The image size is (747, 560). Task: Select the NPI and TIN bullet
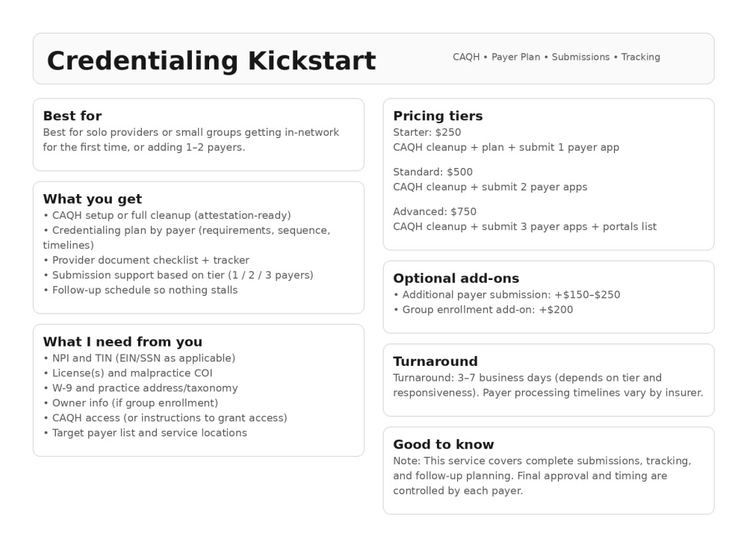point(139,358)
